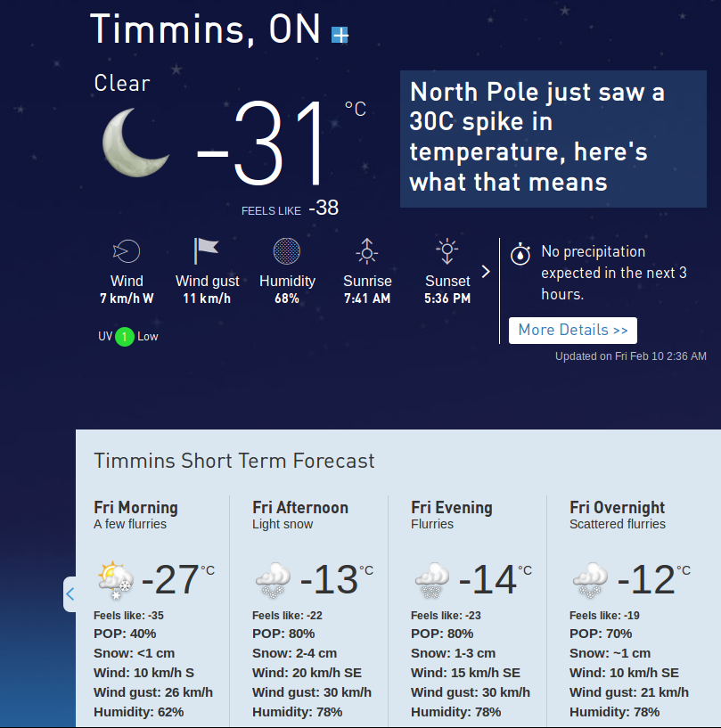Click the Sunset icon
Image resolution: width=721 pixels, height=728 pixels.
point(447,251)
